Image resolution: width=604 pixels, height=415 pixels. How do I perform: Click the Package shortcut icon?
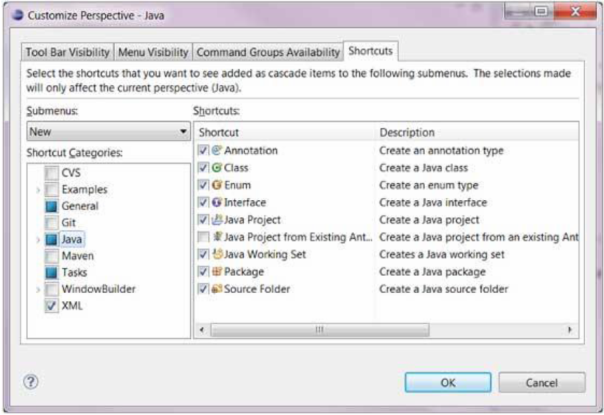(217, 272)
